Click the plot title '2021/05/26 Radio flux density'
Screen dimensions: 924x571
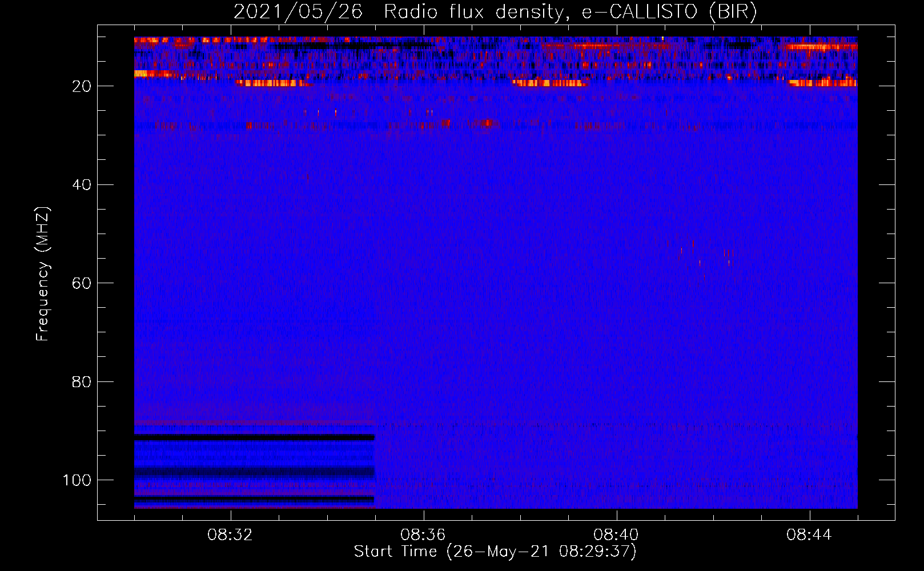click(x=495, y=12)
